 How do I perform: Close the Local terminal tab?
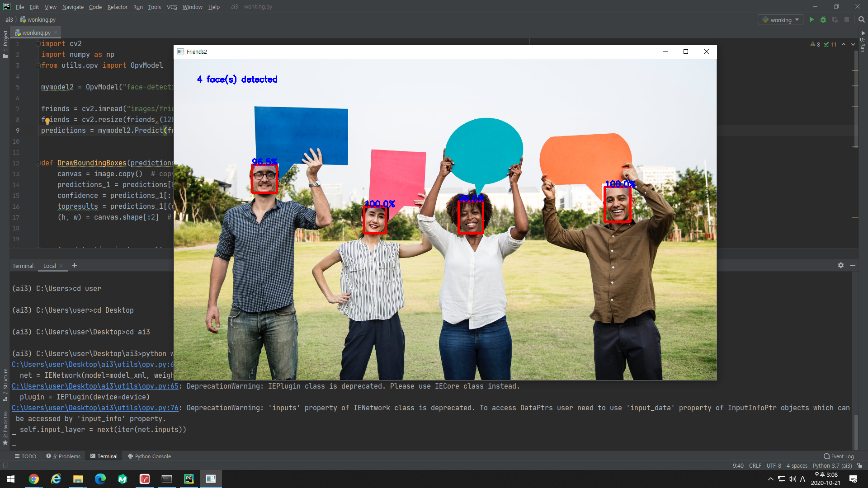tap(61, 266)
